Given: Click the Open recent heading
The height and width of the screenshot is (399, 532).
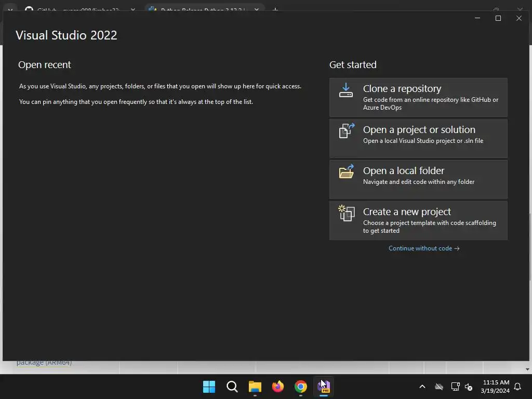Looking at the screenshot, I should 45,65.
